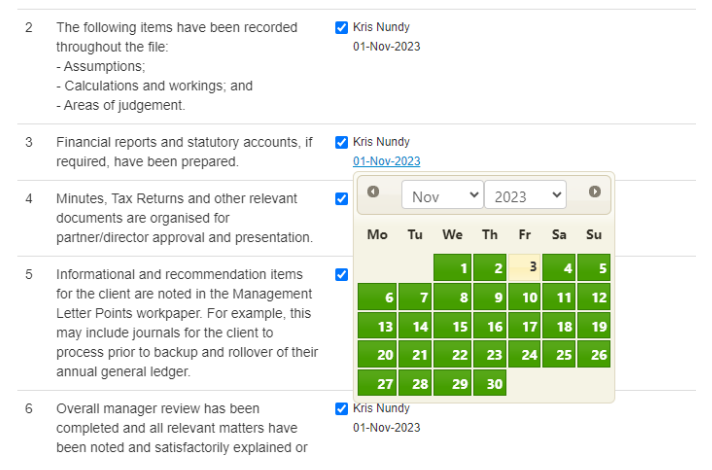Choose November 6 in the date picker
This screenshot has width=712, height=470.
tap(377, 297)
